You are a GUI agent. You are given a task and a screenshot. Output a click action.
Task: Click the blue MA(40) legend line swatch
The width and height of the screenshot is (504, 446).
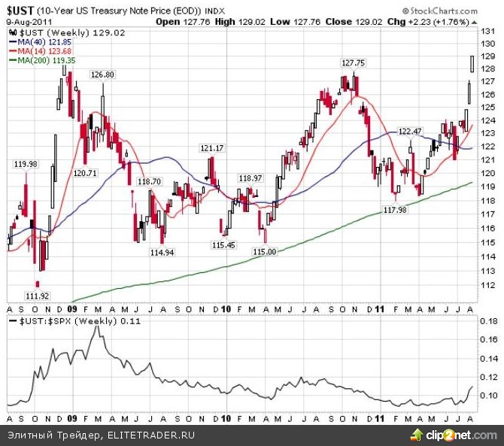click(x=13, y=42)
